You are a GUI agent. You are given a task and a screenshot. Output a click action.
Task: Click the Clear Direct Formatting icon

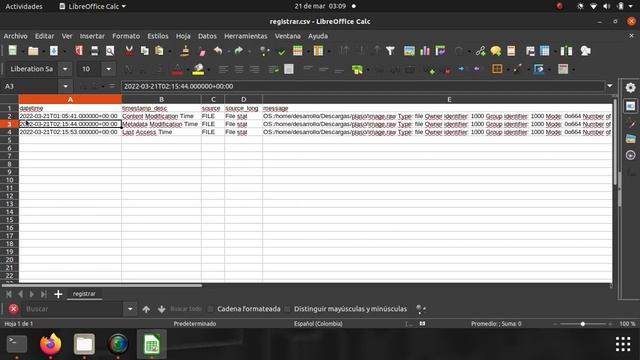[202, 51]
